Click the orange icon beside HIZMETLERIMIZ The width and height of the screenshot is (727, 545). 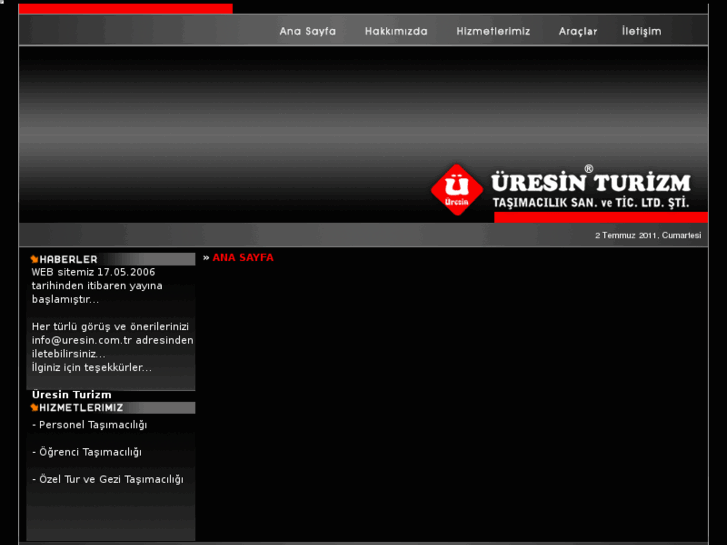34,408
